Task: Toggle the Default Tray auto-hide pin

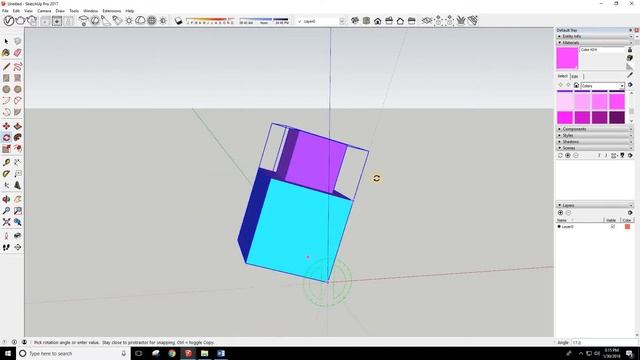Action: click(631, 30)
